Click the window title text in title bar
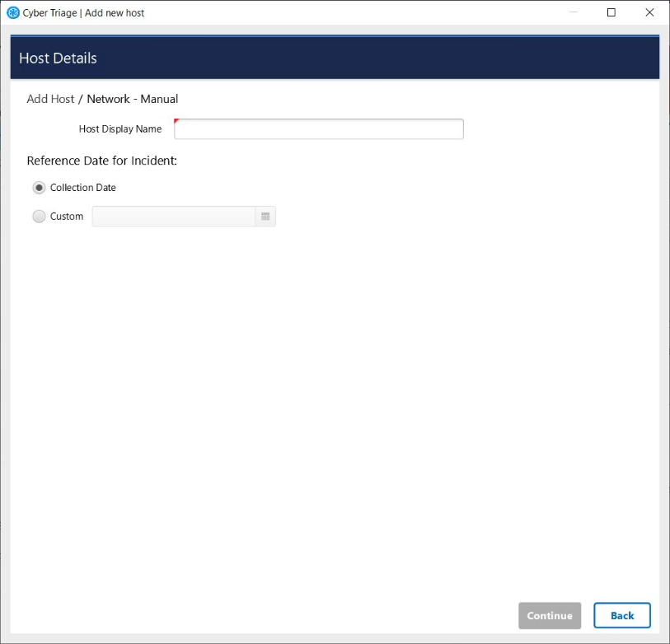 point(83,12)
